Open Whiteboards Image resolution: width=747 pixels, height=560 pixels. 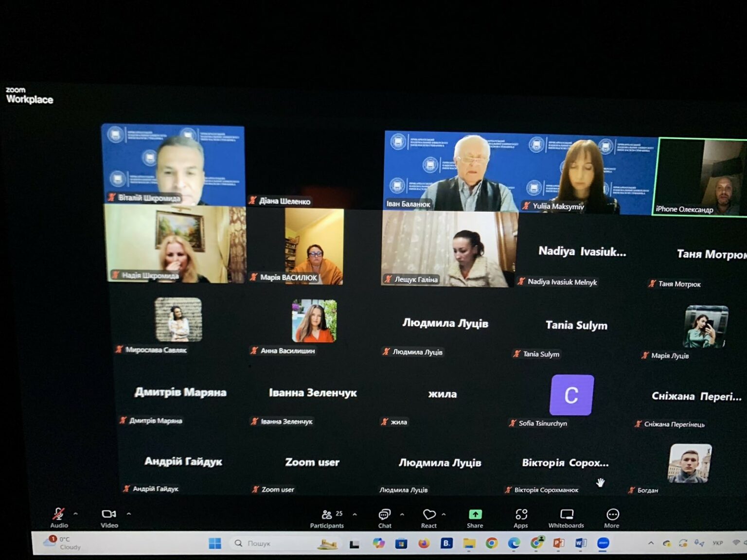pos(566,519)
